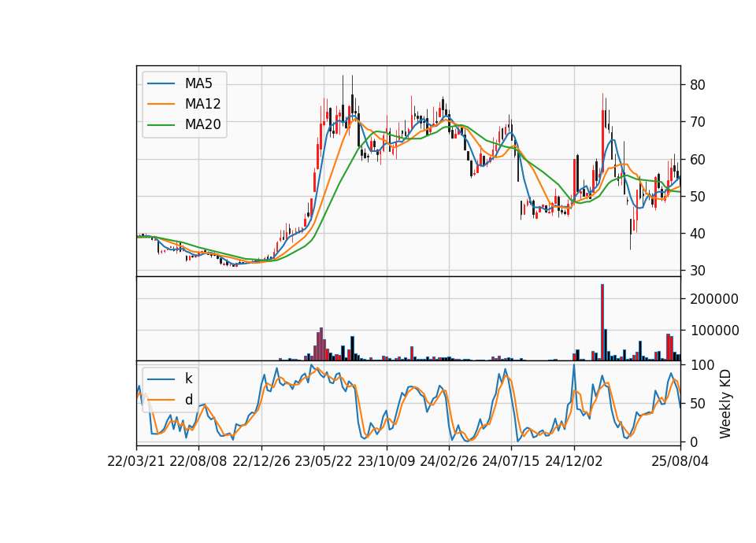Click the 80 price axis label
Screen dimensions: 756x543
(x=698, y=85)
